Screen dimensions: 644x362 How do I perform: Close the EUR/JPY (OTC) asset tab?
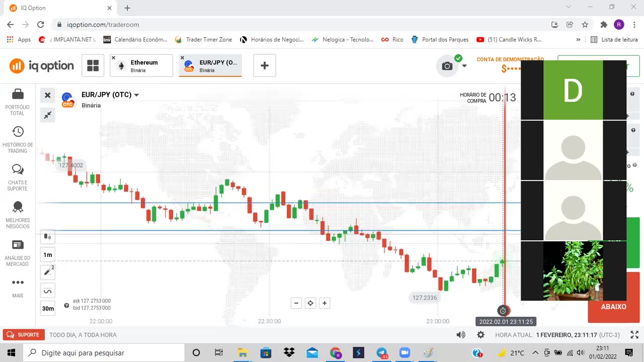182,58
